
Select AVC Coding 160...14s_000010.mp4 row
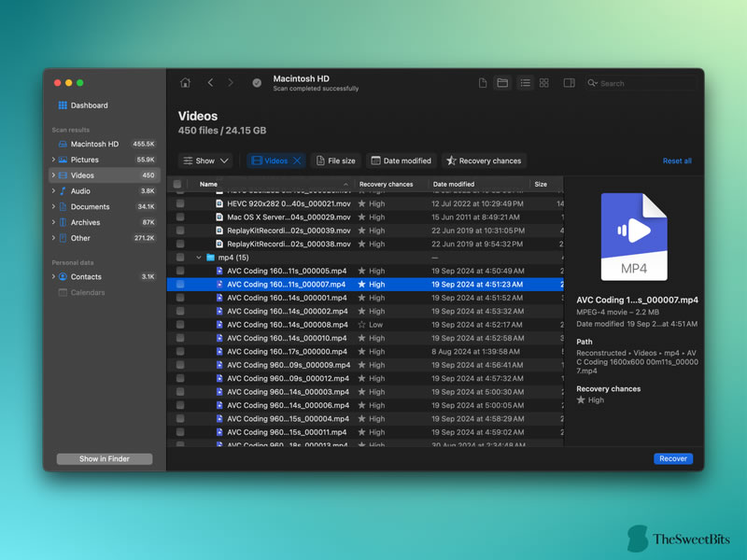point(365,338)
